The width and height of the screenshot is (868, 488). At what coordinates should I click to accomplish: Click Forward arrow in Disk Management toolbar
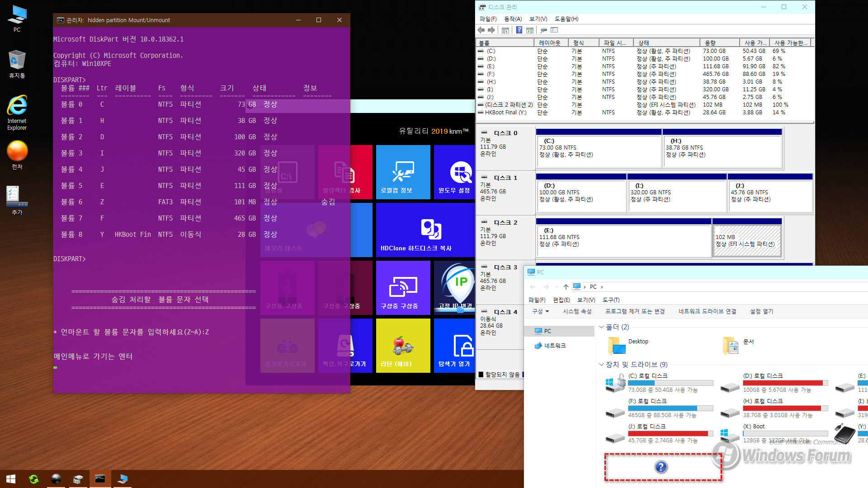[491, 30]
